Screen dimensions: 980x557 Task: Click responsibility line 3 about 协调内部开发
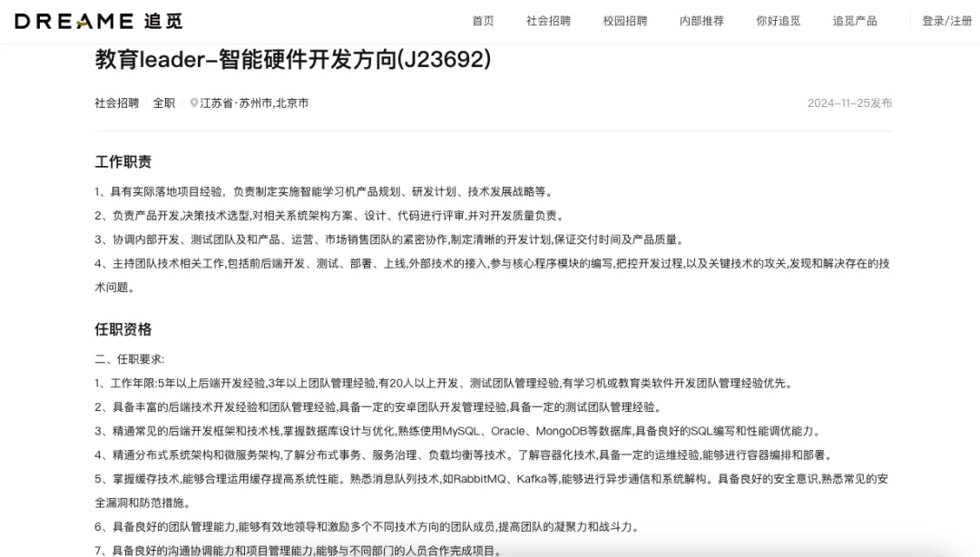coord(391,239)
